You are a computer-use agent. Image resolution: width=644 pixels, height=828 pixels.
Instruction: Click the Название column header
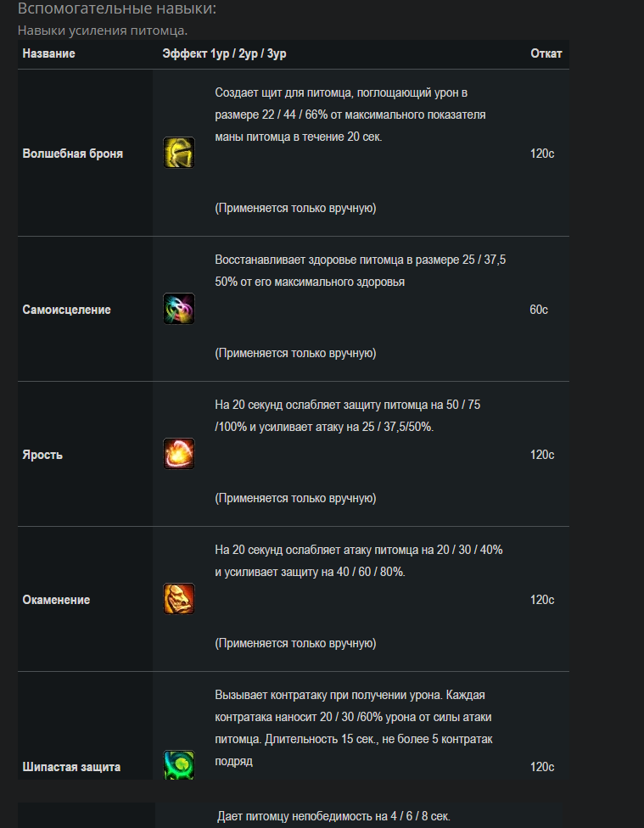pyautogui.click(x=48, y=53)
